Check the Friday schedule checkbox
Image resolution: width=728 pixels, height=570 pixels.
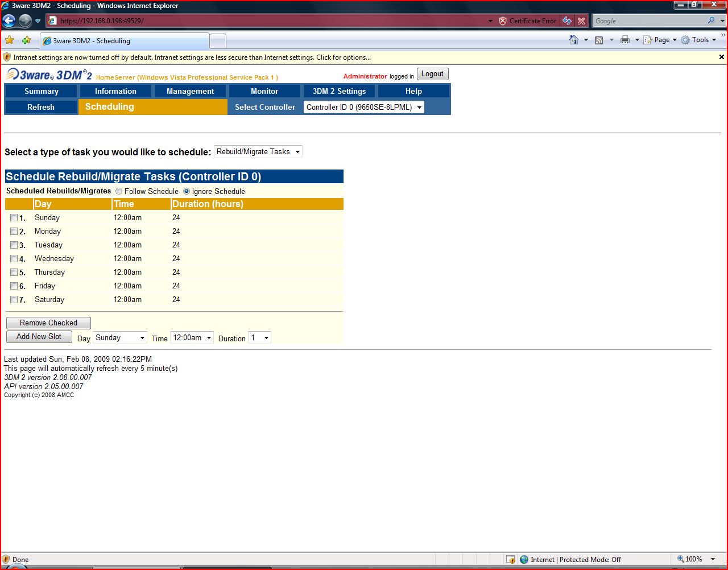click(x=14, y=286)
